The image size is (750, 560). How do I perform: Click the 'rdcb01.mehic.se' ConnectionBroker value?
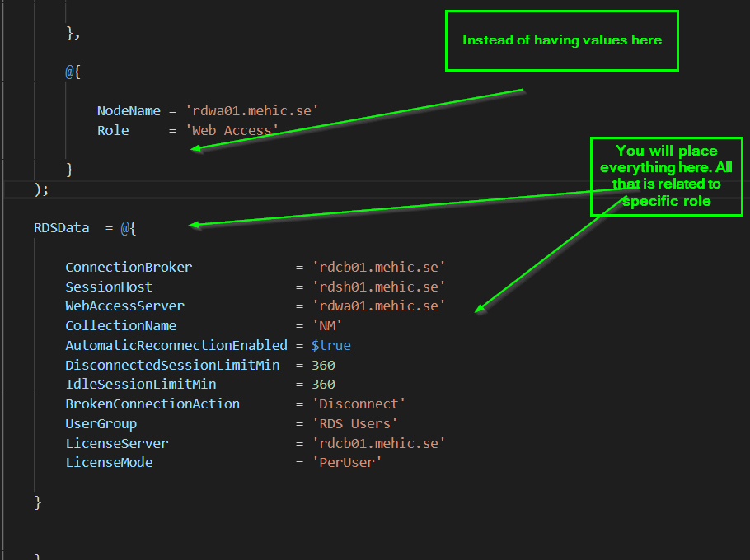pos(378,267)
